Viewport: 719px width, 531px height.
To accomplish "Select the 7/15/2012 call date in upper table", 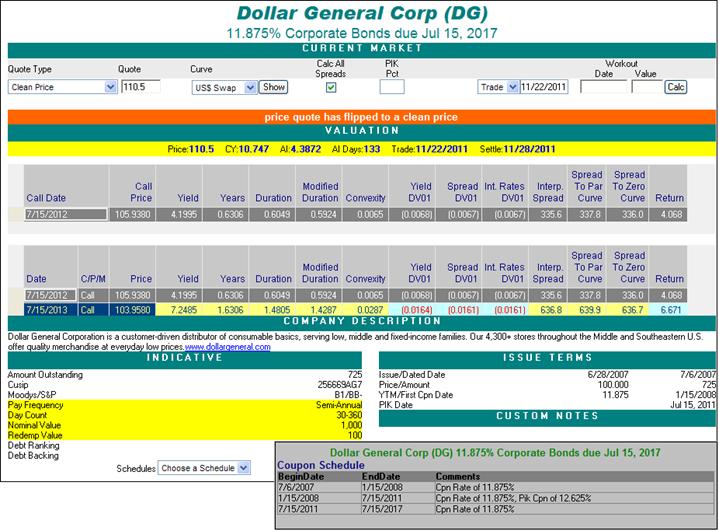I will [66, 215].
